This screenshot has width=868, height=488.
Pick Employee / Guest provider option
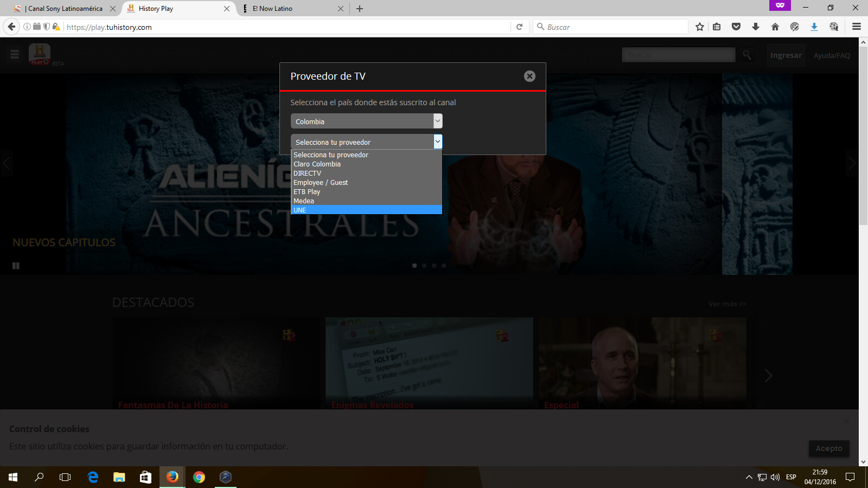pyautogui.click(x=367, y=183)
